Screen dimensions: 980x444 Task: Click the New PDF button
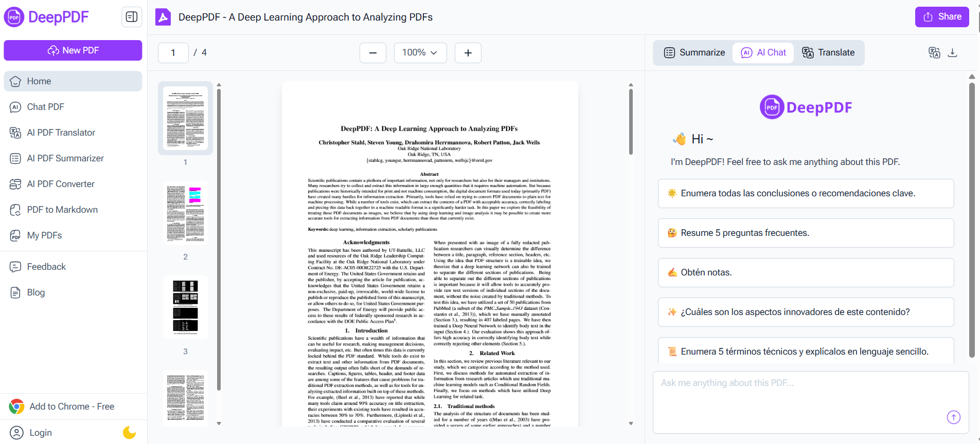[73, 50]
